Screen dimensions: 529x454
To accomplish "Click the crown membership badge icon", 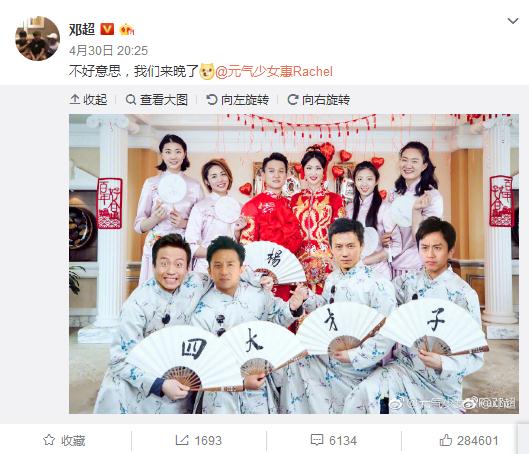I will pos(127,30).
